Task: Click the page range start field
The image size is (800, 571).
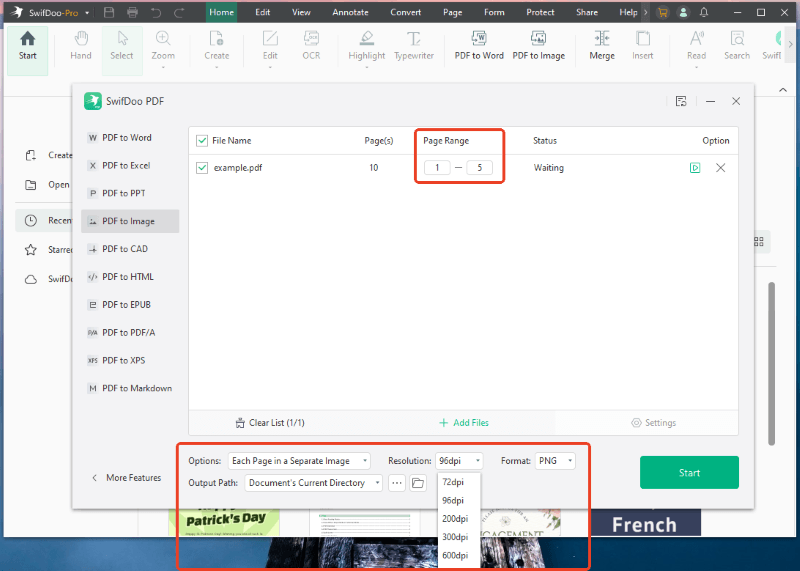Action: tap(437, 167)
